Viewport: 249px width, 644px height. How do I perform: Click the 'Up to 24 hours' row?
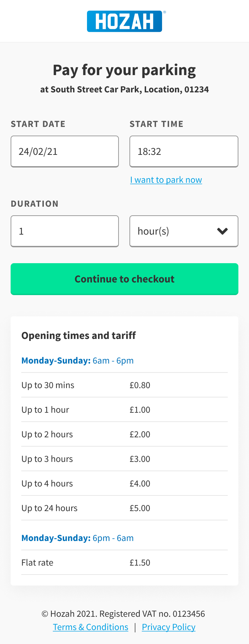click(x=124, y=508)
